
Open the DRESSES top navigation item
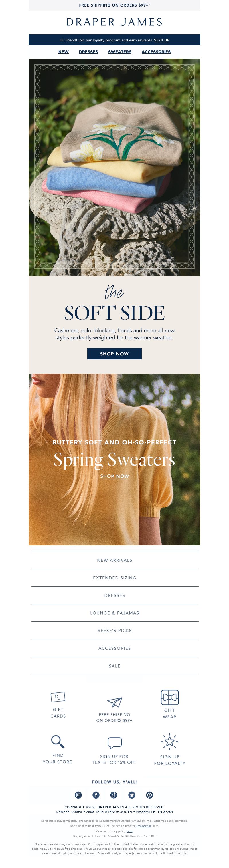click(88, 52)
